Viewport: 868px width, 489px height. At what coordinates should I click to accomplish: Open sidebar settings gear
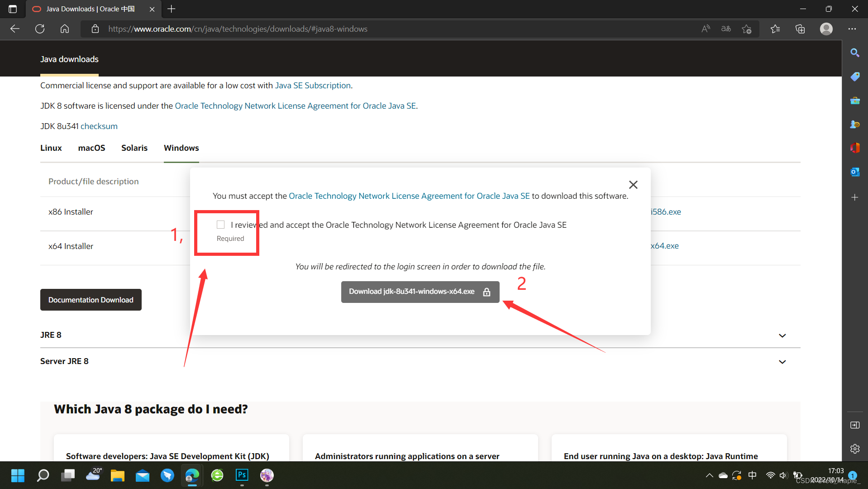tap(855, 449)
